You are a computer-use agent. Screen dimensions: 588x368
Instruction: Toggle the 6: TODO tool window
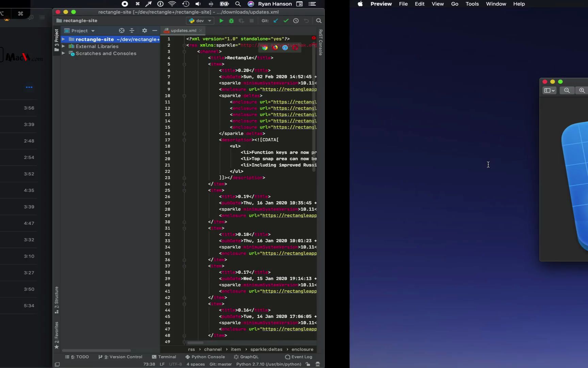(77, 357)
